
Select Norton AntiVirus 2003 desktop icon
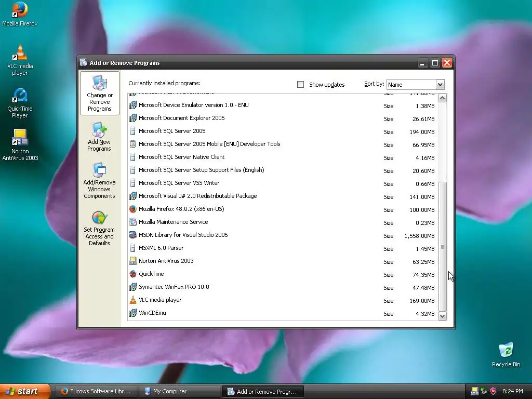(x=20, y=145)
